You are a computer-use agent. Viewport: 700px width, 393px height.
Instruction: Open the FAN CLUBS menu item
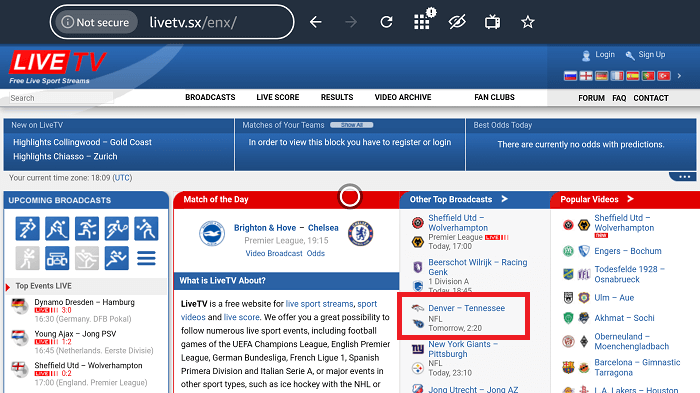[x=494, y=97]
